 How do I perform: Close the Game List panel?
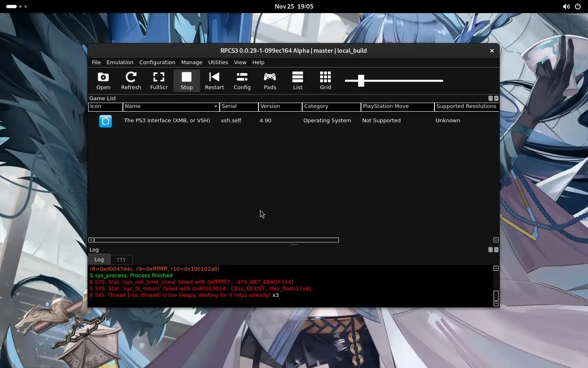click(496, 99)
